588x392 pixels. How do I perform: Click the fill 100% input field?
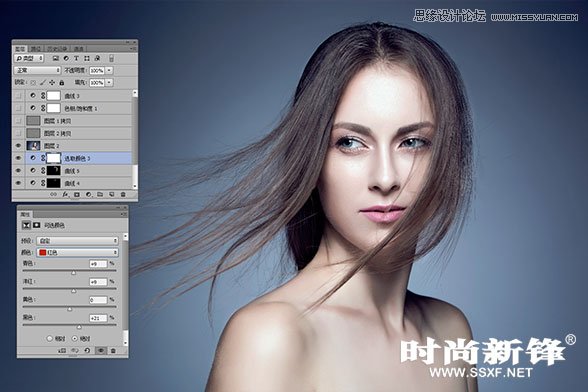(x=97, y=83)
